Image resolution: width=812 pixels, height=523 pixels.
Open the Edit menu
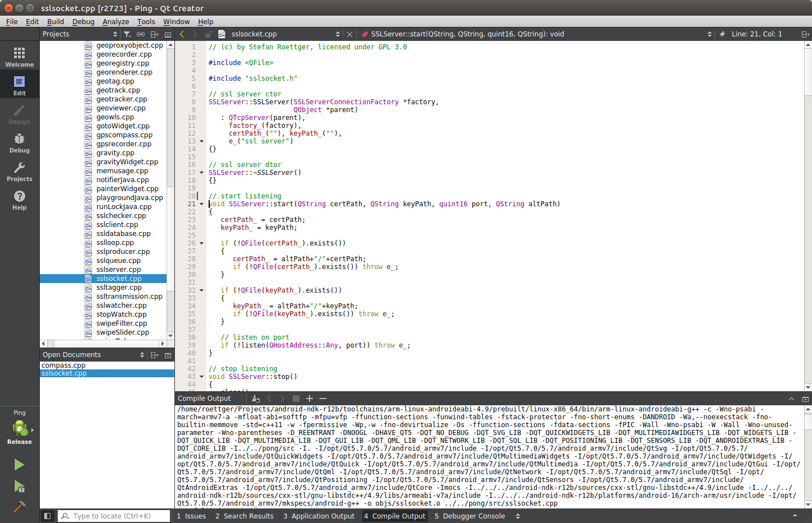pyautogui.click(x=32, y=22)
